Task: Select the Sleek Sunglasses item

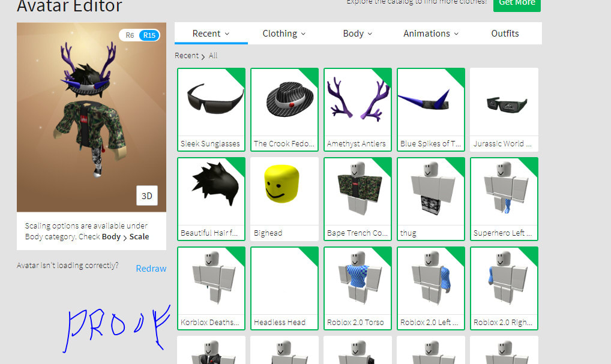Action: 211,110
